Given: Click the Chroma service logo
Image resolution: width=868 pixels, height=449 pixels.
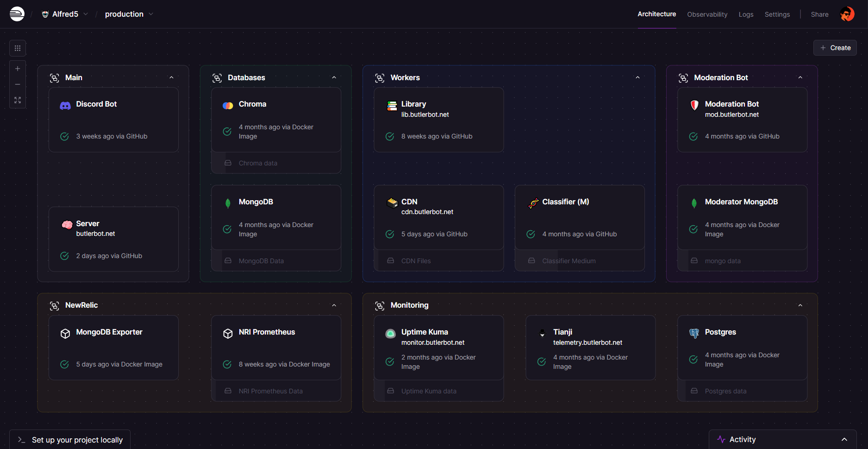Looking at the screenshot, I should coord(228,105).
